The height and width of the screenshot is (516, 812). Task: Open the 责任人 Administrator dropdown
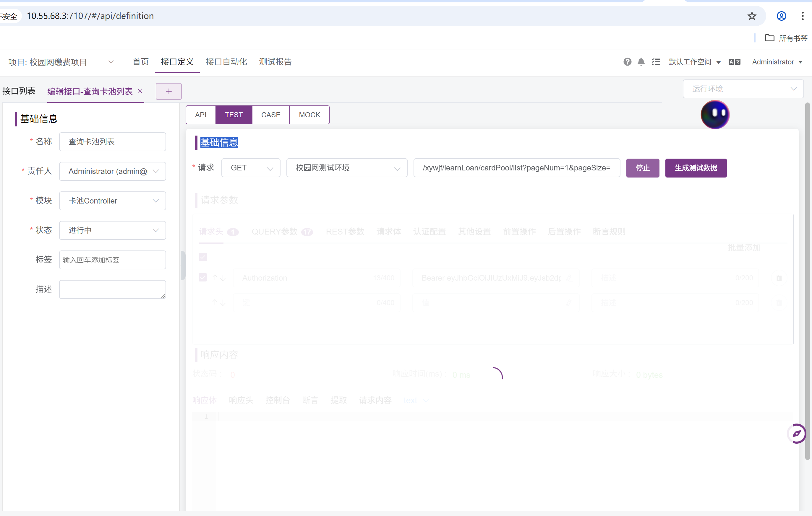pos(112,171)
